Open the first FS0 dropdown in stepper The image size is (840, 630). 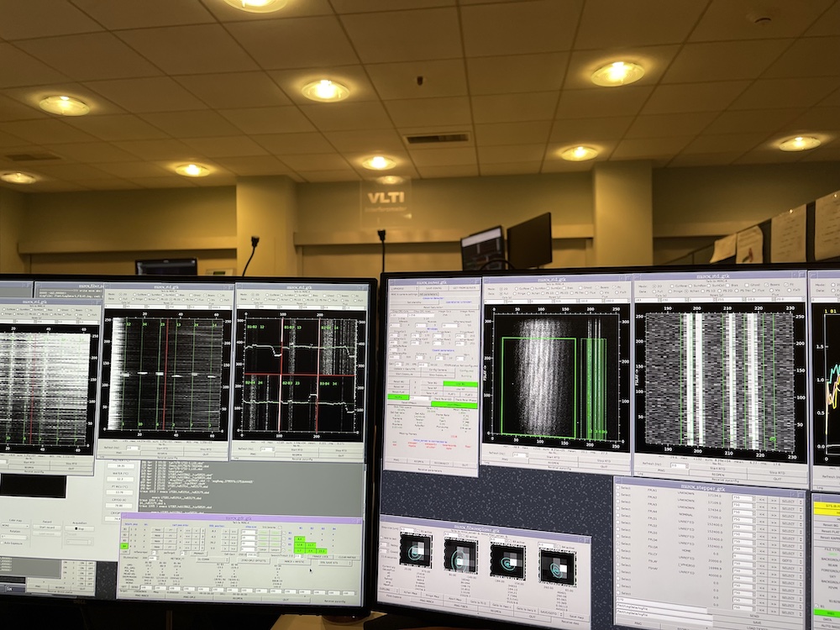tap(743, 498)
